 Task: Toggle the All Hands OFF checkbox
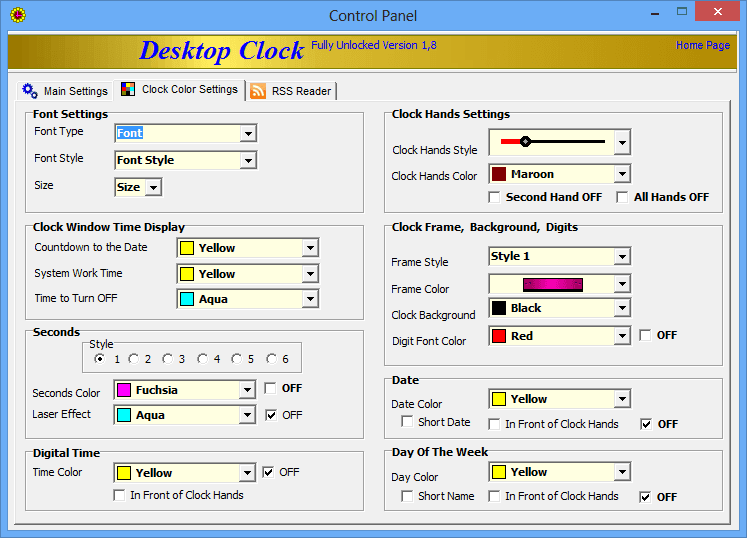622,197
